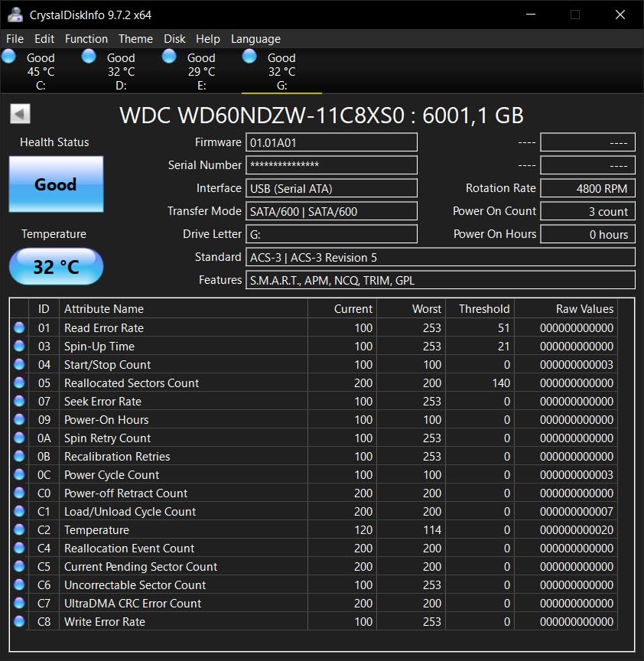Click the Threshold column header
The image size is (644, 661).
[480, 308]
